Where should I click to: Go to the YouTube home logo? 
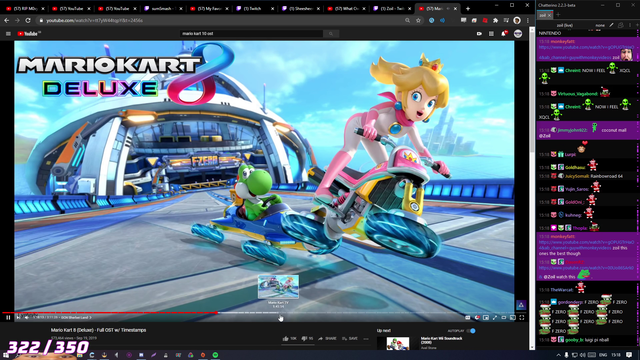tap(29, 33)
